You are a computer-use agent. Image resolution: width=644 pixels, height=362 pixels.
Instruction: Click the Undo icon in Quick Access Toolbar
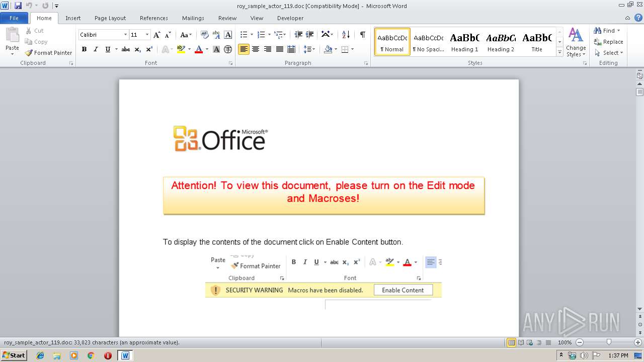(x=29, y=6)
